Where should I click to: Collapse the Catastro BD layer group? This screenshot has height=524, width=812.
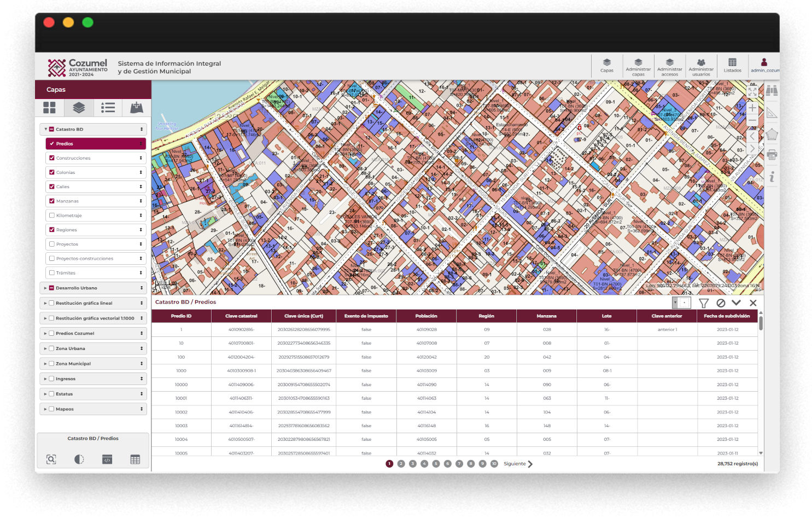(x=45, y=130)
